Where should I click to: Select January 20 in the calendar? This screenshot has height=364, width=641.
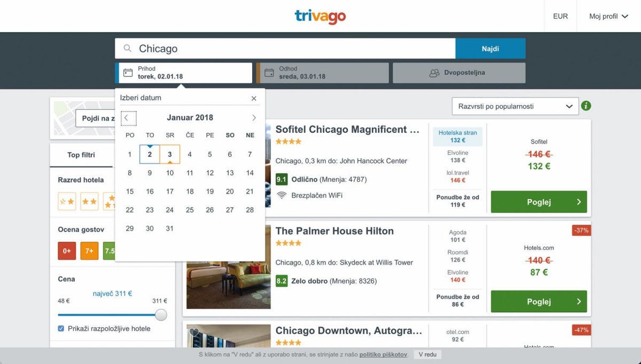coord(230,192)
